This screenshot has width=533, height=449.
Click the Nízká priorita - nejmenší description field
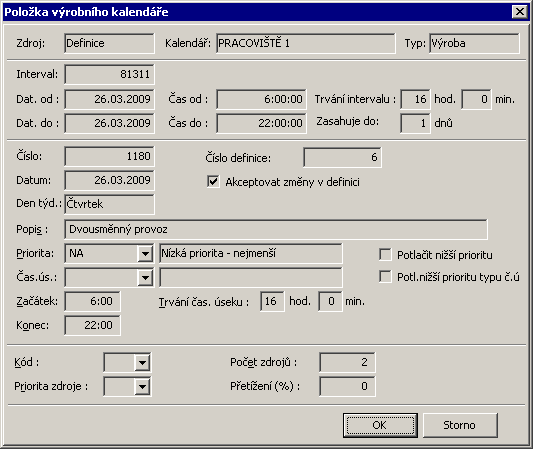[x=251, y=254]
